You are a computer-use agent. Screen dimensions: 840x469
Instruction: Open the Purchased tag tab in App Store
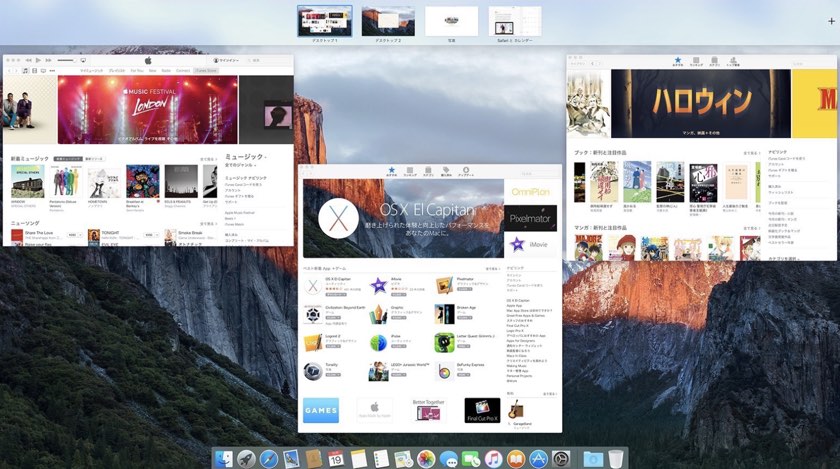446,172
